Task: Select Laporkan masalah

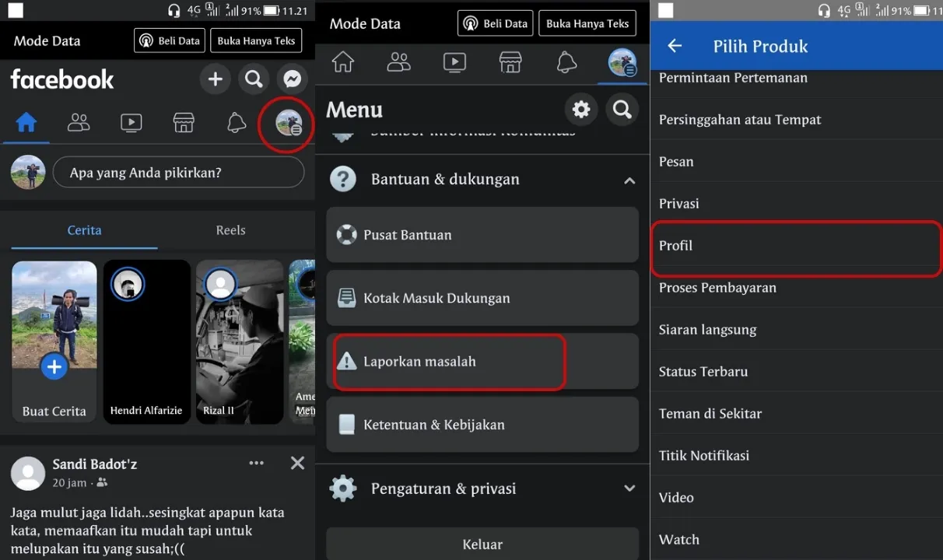Action: (482, 362)
